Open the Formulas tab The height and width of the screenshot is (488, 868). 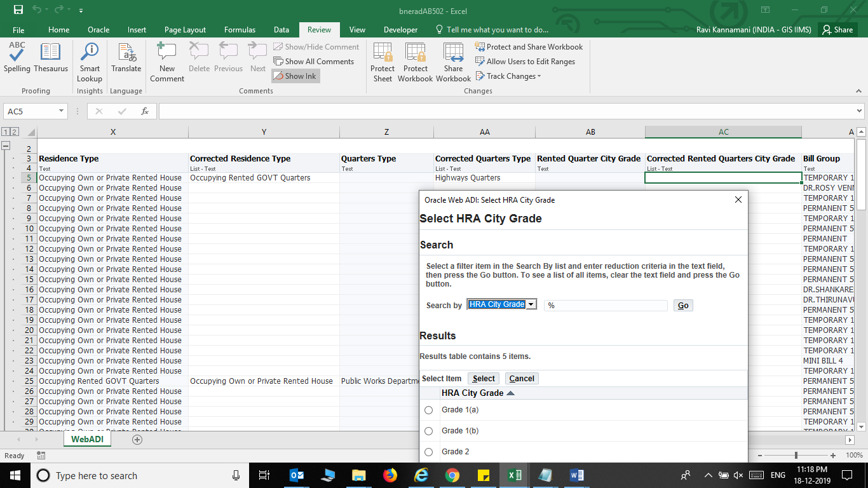(240, 30)
